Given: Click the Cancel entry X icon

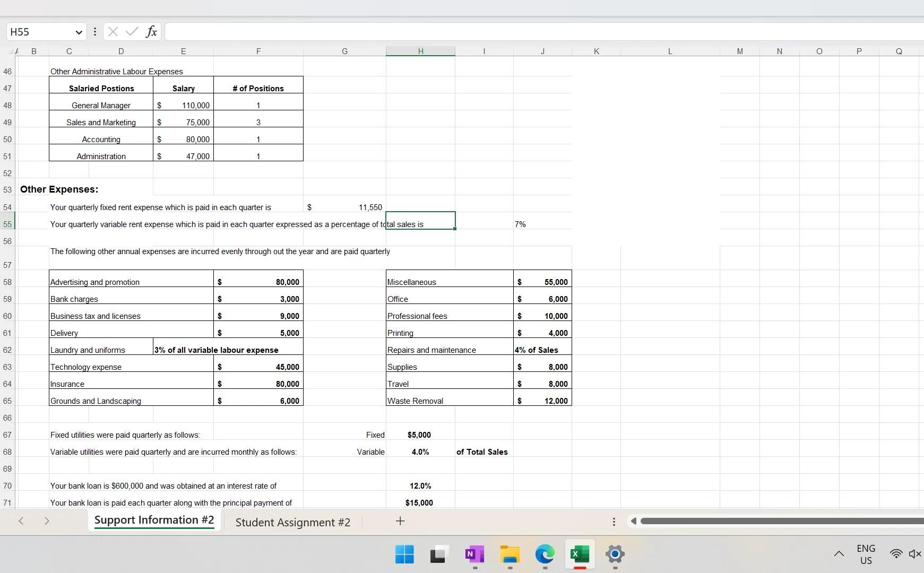Looking at the screenshot, I should point(113,32).
